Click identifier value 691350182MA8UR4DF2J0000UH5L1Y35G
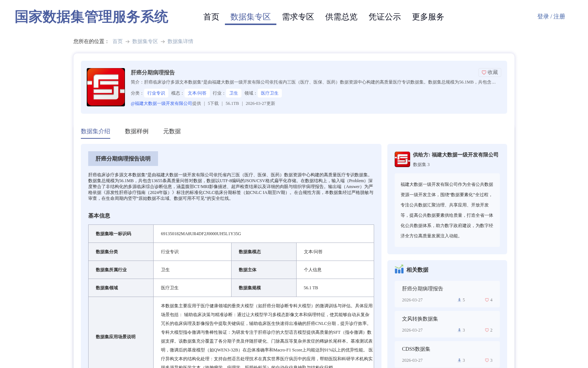The height and width of the screenshot is (368, 588). (x=201, y=234)
